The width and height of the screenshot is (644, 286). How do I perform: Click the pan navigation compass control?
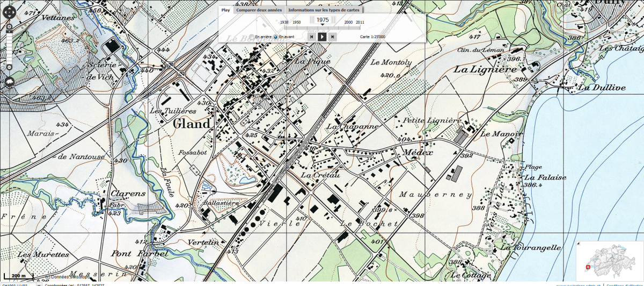[9, 12]
